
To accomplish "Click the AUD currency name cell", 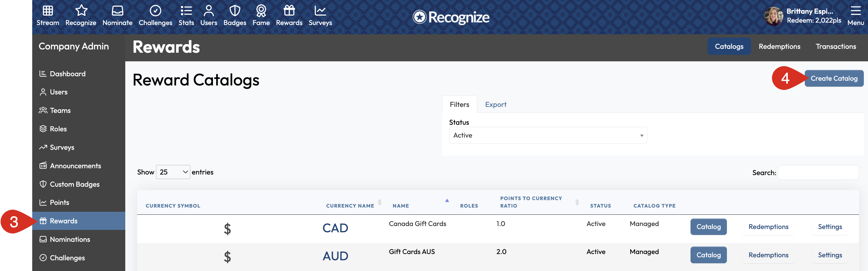I will 335,256.
